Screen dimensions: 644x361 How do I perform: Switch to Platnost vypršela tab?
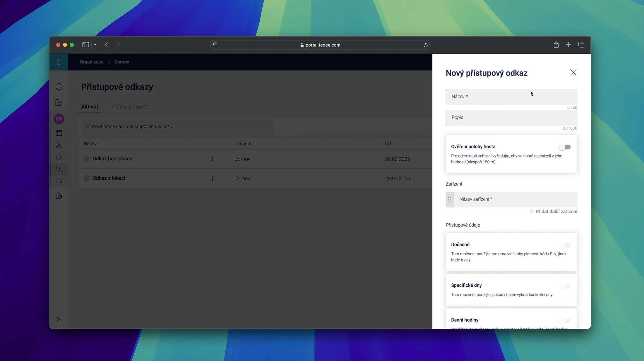(x=132, y=107)
